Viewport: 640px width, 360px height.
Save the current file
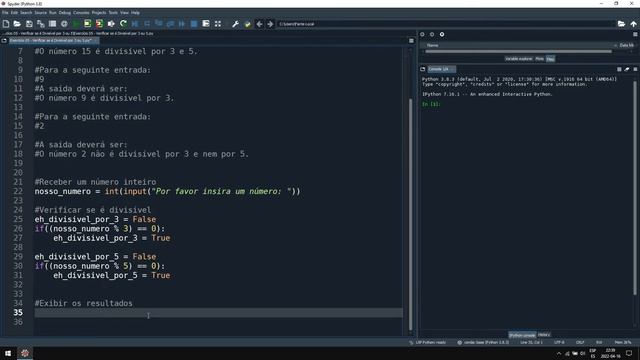tap(29, 24)
